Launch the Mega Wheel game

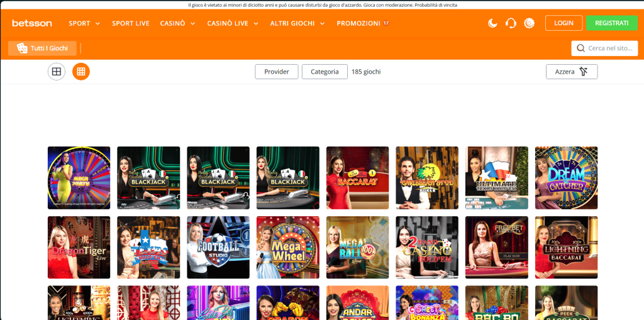click(x=288, y=247)
